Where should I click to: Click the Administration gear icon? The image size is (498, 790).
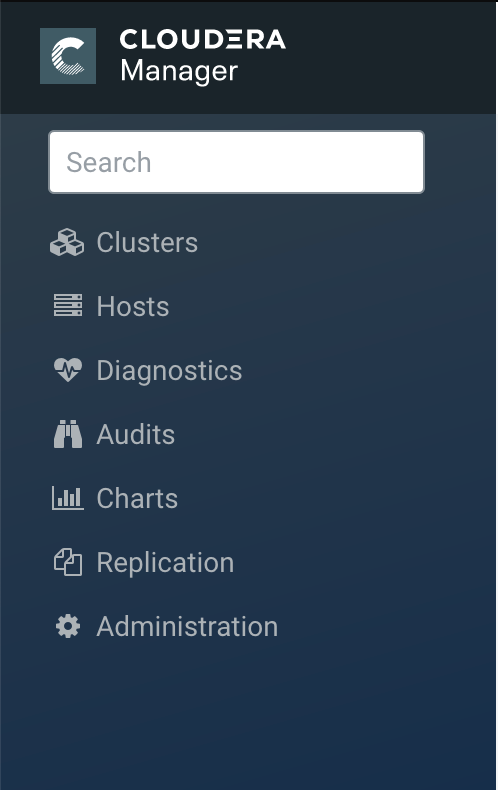point(68,626)
